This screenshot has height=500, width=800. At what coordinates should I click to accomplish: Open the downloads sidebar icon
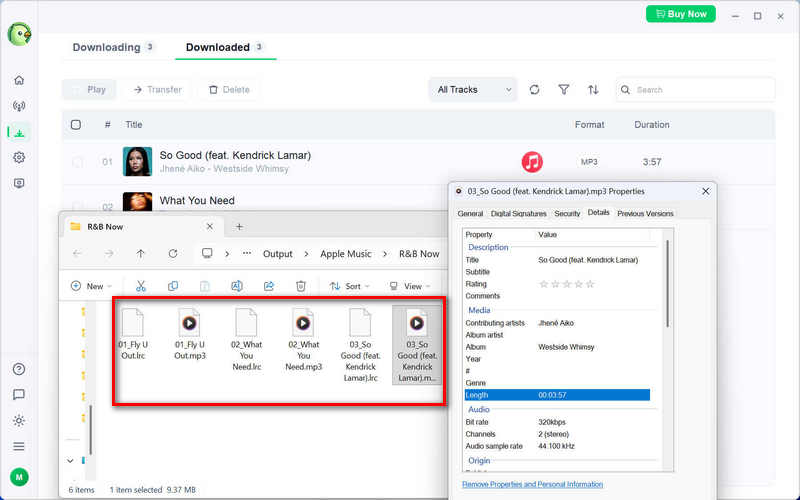pyautogui.click(x=19, y=133)
